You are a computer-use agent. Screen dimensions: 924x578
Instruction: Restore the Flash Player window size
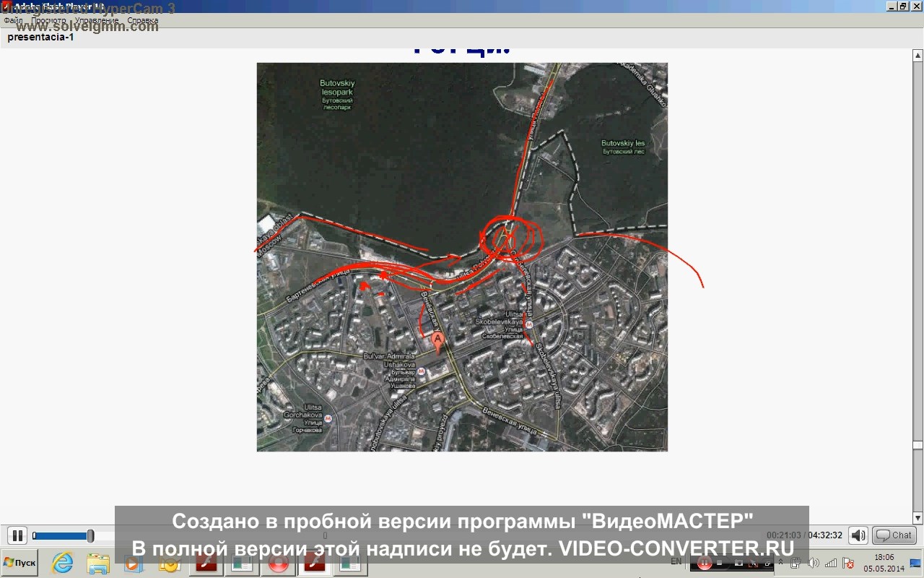902,6
